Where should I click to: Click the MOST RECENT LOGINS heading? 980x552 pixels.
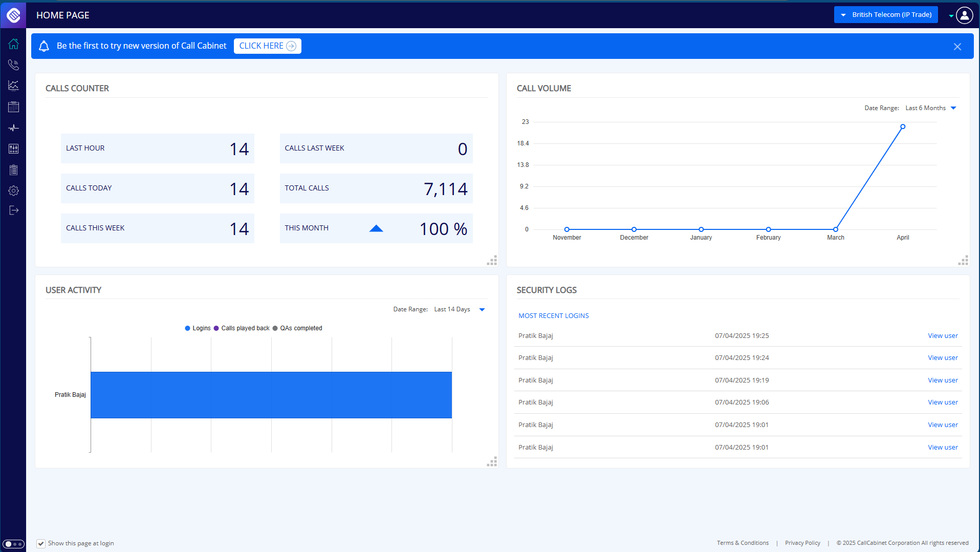[x=554, y=316]
